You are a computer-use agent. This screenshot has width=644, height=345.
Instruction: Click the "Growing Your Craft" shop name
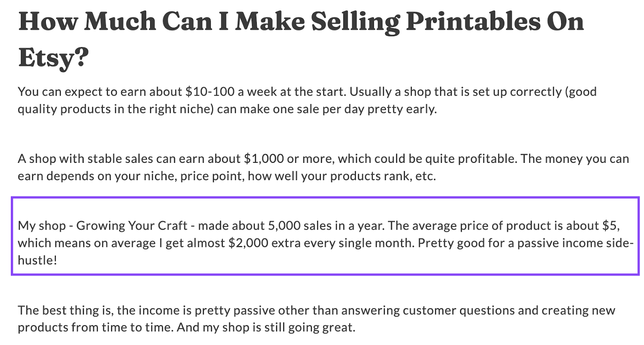[132, 226]
